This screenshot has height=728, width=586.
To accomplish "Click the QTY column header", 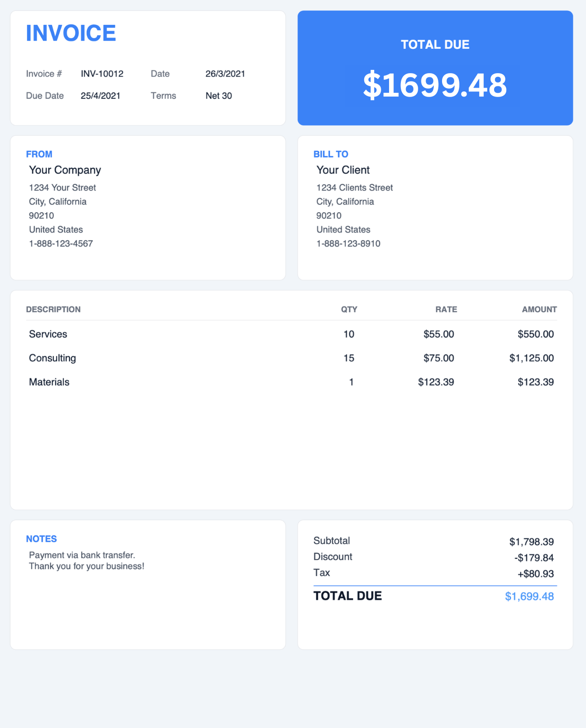I will pos(349,309).
